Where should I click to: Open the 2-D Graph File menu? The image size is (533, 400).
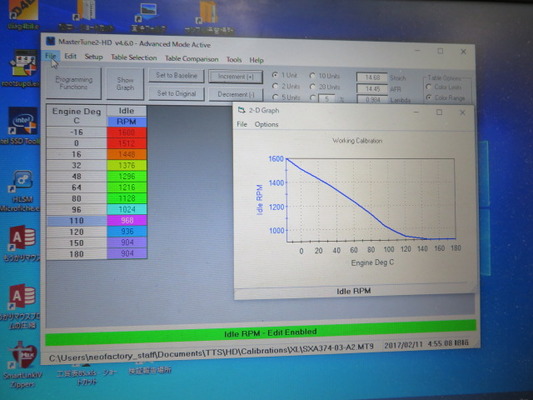pyautogui.click(x=242, y=124)
